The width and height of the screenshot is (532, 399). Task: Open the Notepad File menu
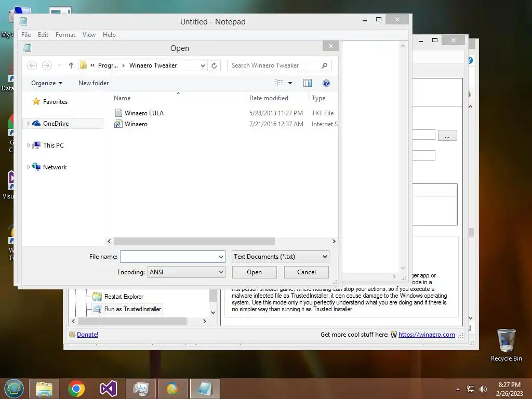click(x=26, y=35)
